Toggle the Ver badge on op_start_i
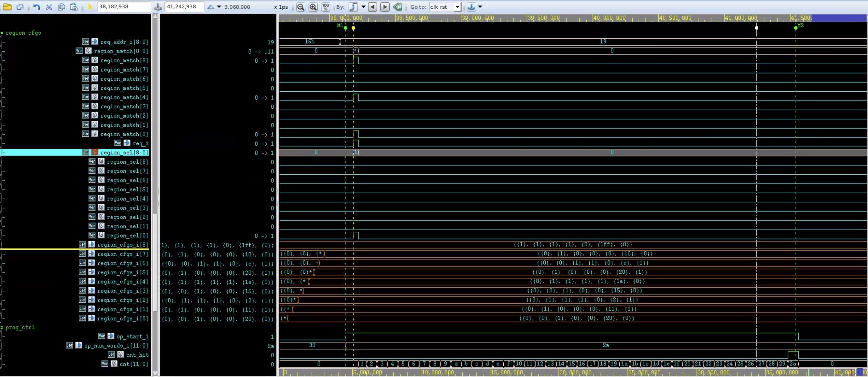868x377 pixels. point(102,336)
